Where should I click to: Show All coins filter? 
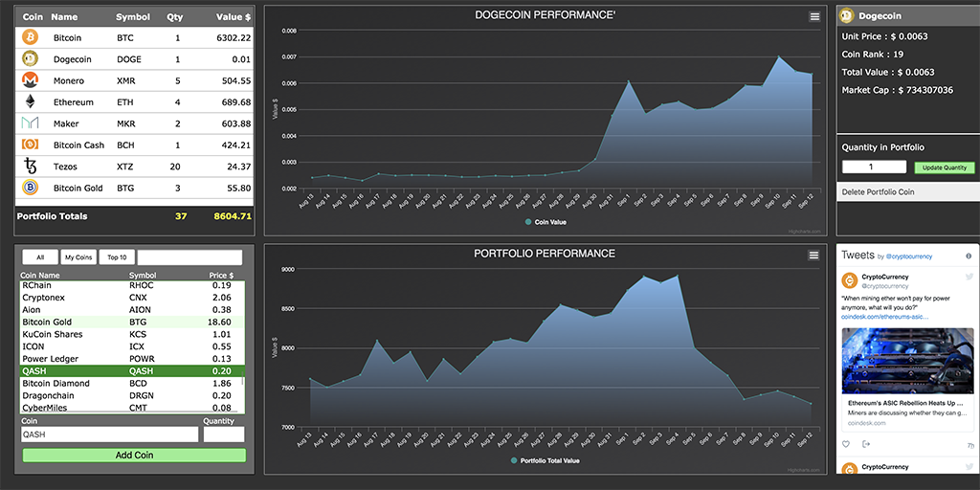coord(40,257)
